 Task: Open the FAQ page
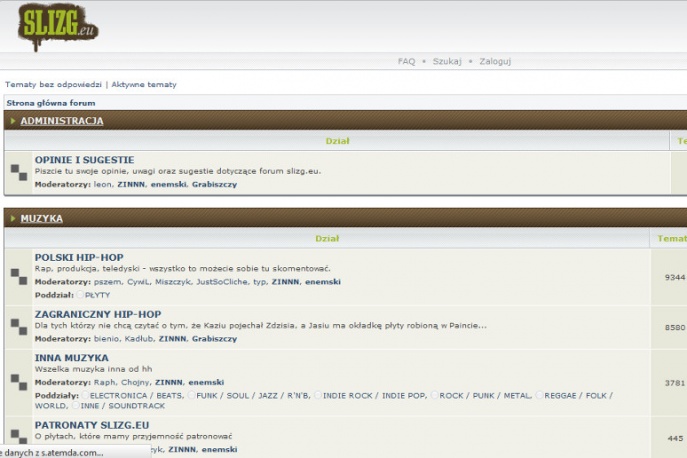(406, 61)
